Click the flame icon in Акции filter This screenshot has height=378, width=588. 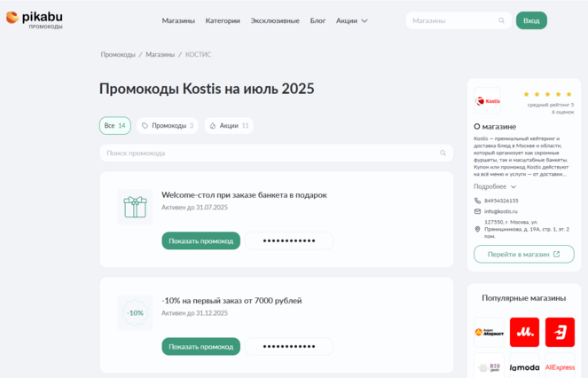coord(213,126)
